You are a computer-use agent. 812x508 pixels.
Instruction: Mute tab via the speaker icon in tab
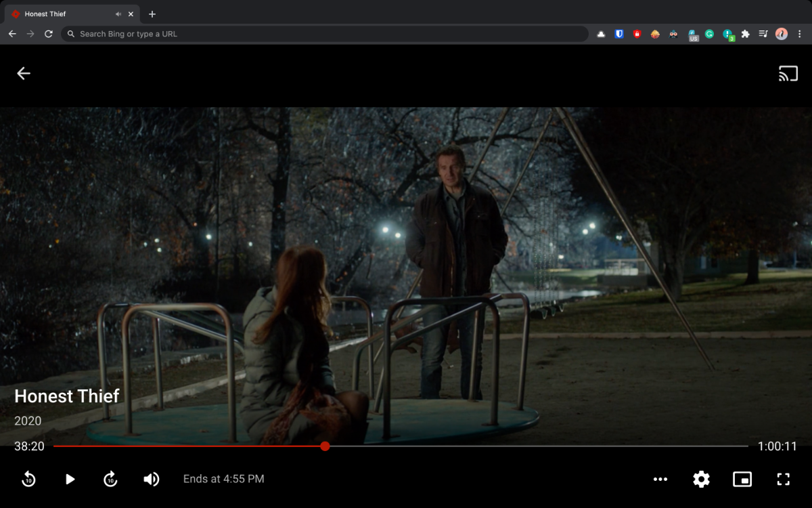118,14
